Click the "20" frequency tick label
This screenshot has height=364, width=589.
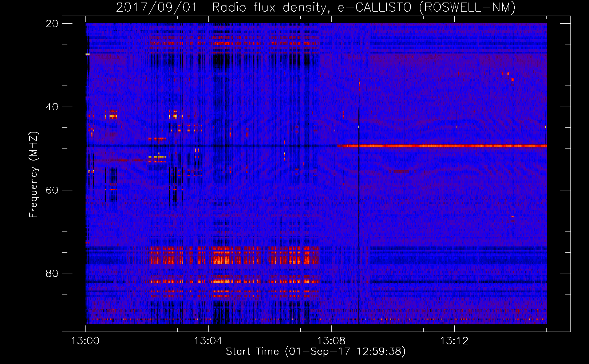(52, 24)
